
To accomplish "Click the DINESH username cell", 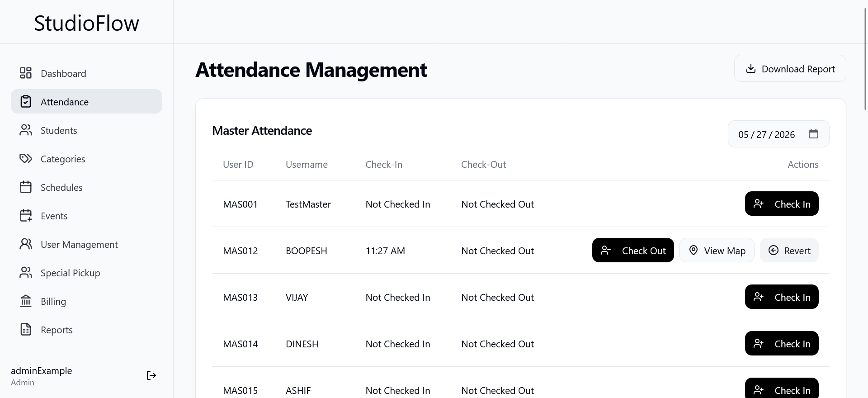I will tap(302, 344).
